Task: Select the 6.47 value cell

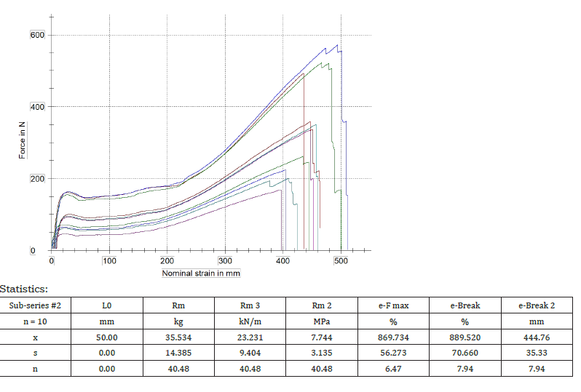Action: point(393,369)
